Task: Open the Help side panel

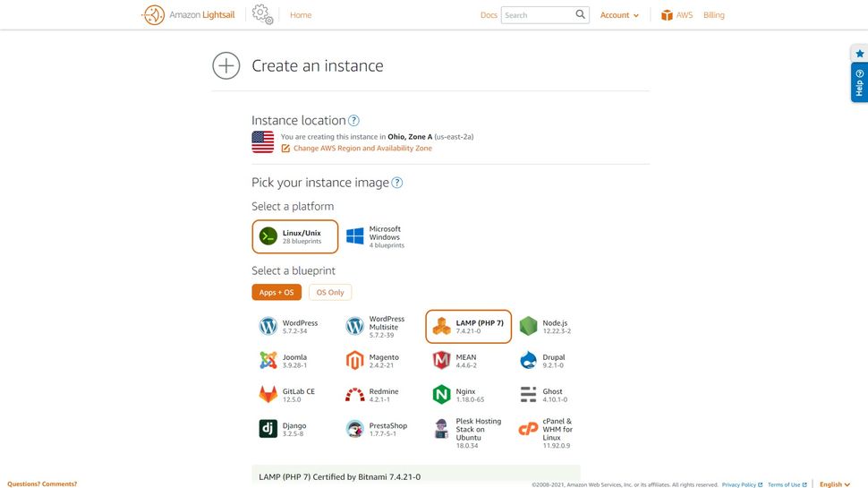Action: point(859,82)
